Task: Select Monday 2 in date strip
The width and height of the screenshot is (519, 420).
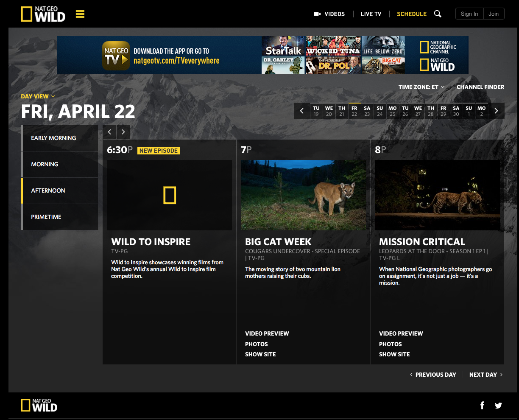Action: click(482, 111)
